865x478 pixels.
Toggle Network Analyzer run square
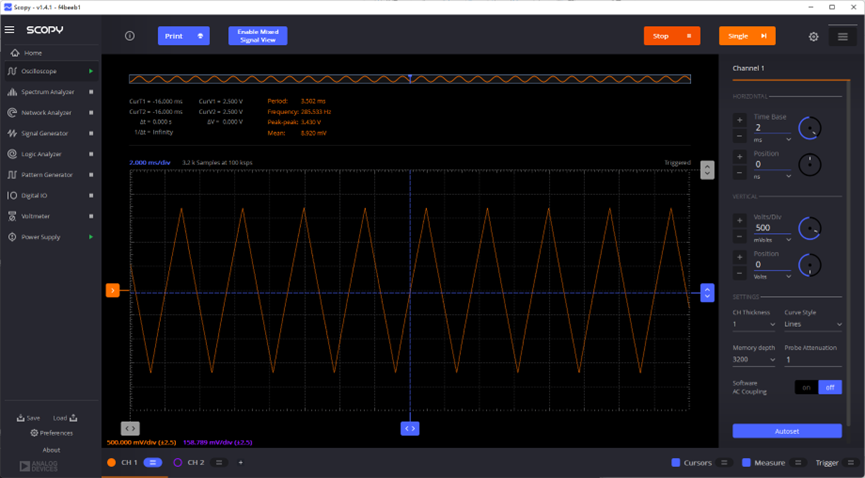pos(91,113)
